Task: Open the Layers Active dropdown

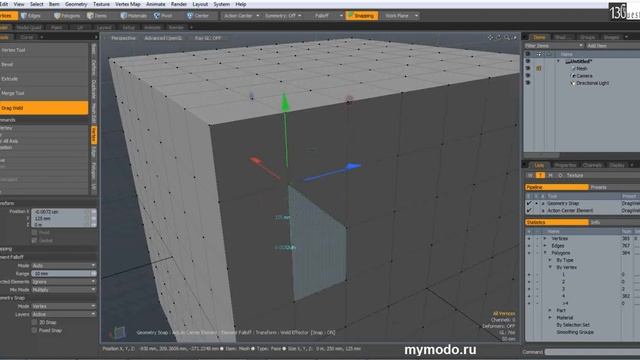Action: 63,314
